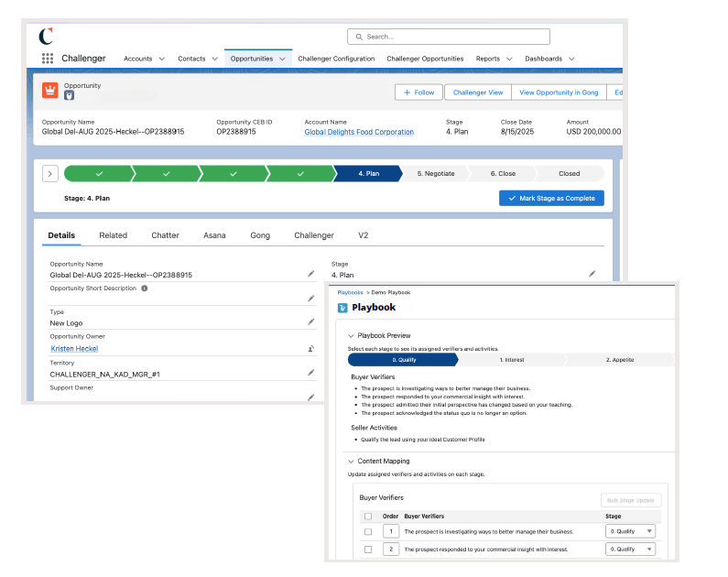Click the Bulk Stage Update button
The height and width of the screenshot is (577, 728).
[x=631, y=500]
